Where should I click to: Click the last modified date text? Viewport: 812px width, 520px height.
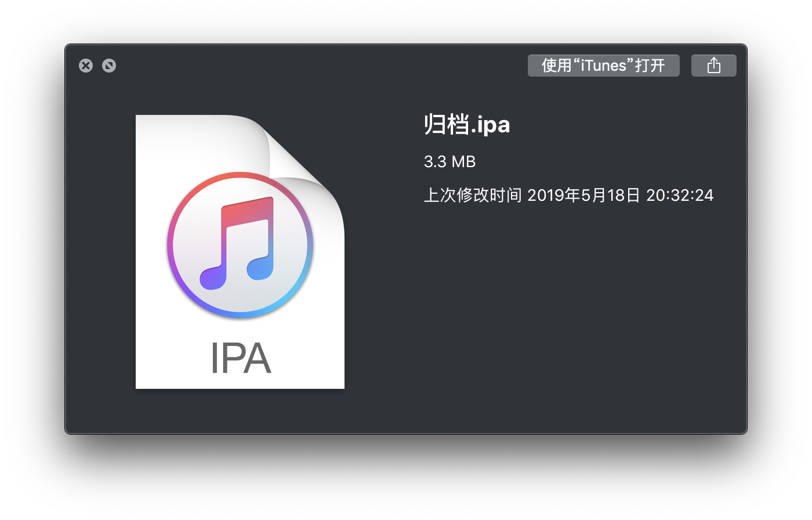(x=568, y=195)
